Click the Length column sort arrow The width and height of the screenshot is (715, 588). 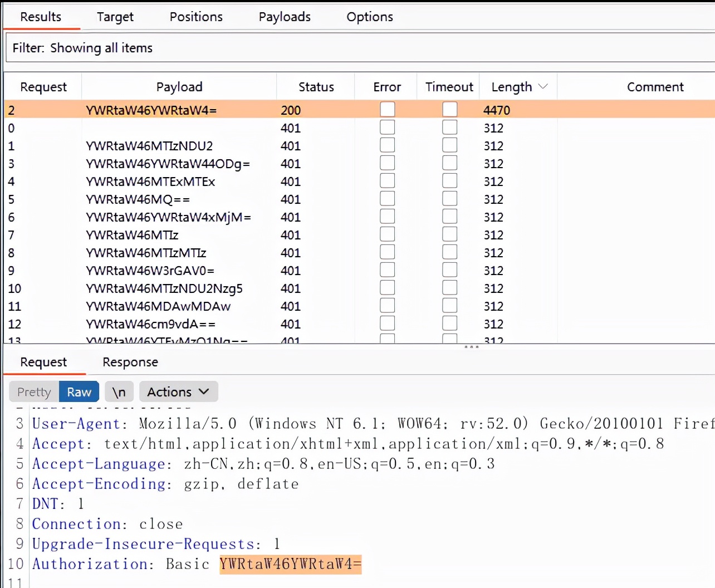pyautogui.click(x=543, y=87)
